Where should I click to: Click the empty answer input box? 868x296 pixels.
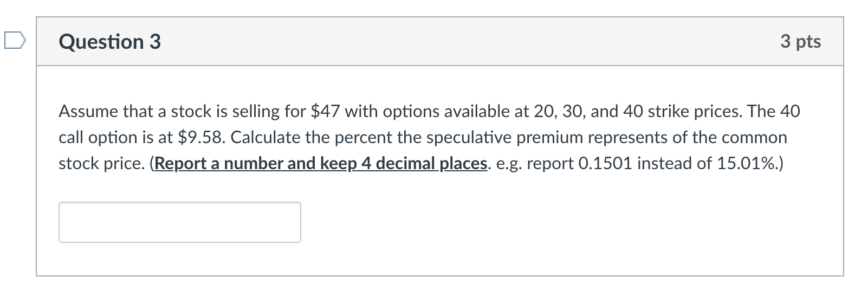(x=179, y=222)
